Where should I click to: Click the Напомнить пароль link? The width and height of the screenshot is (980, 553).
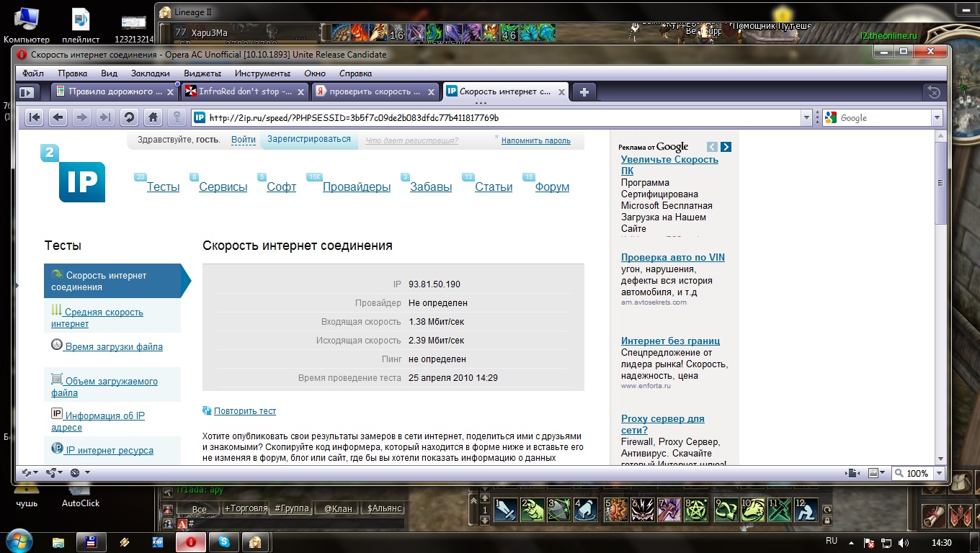536,141
